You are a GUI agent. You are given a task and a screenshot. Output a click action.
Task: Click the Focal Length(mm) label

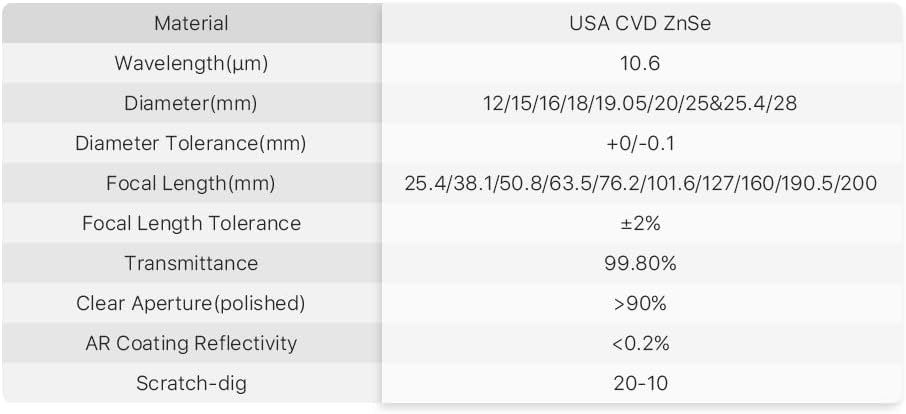(x=191, y=183)
